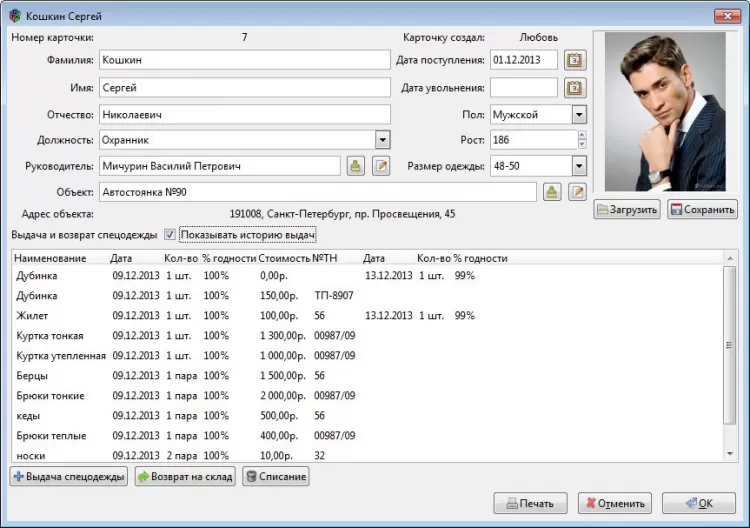This screenshot has height=528, width=750.
Task: Click edit icon next to Объект field
Action: (x=576, y=192)
